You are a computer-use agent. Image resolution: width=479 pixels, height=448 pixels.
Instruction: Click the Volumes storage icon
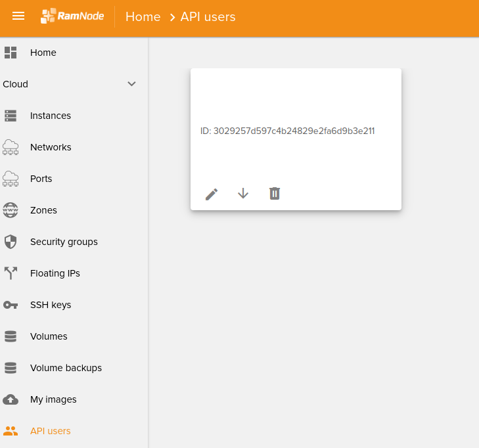pyautogui.click(x=11, y=336)
